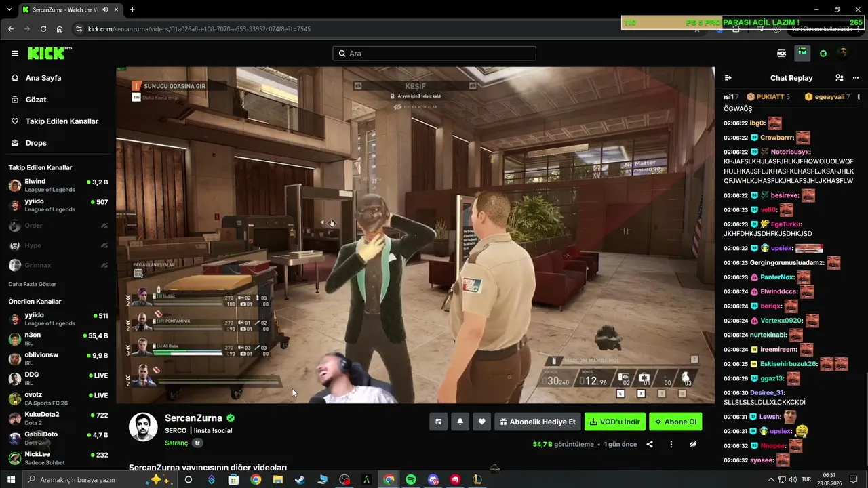868x488 pixels.
Task: Click egeayvali in the chat leaderboard
Action: 829,97
